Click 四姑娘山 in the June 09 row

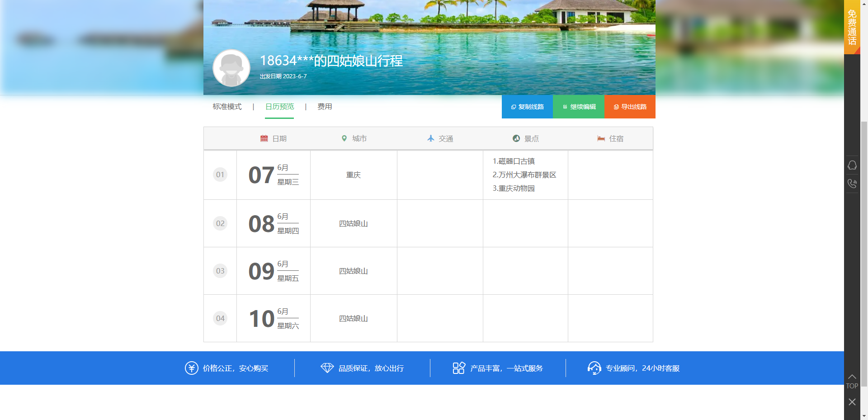(354, 271)
